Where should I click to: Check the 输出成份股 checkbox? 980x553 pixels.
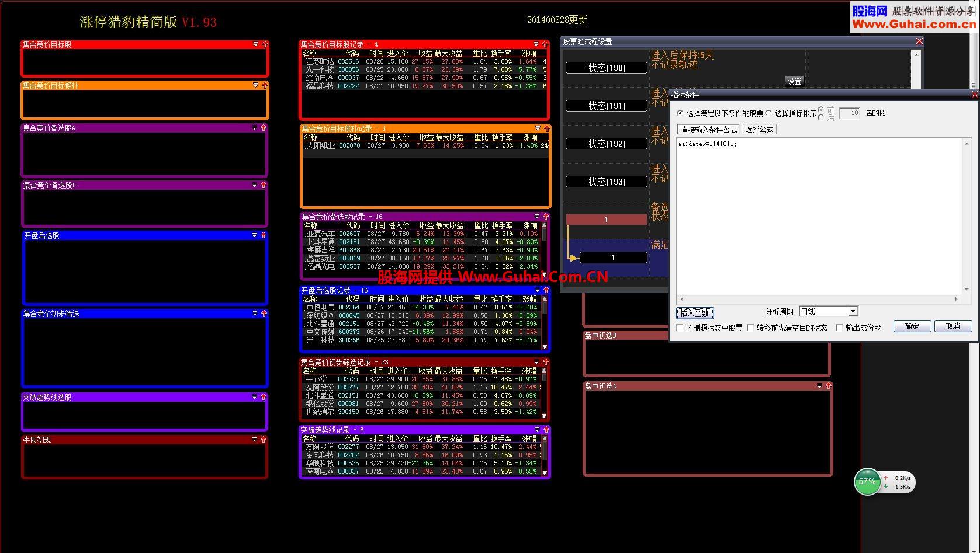coord(839,328)
